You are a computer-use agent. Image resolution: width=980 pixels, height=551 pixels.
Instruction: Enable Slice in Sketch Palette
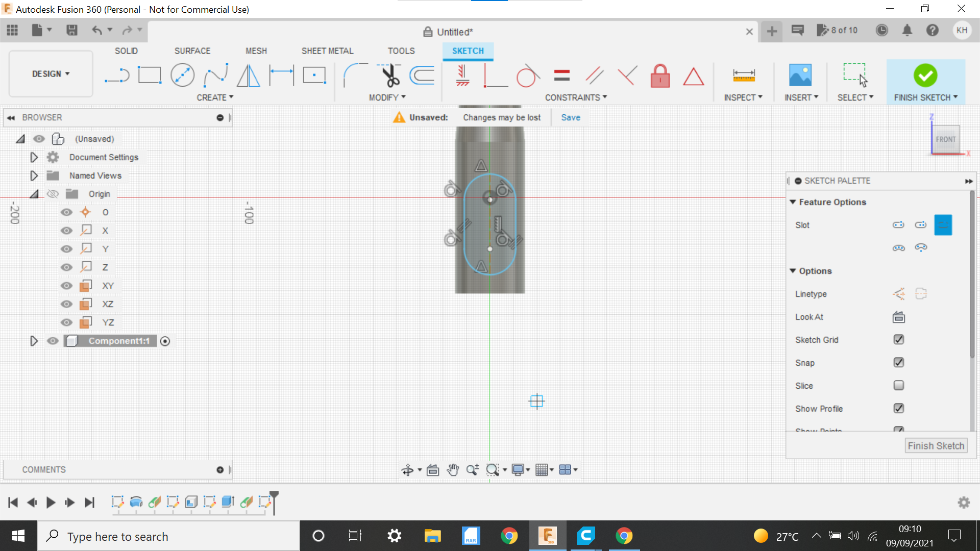point(898,385)
